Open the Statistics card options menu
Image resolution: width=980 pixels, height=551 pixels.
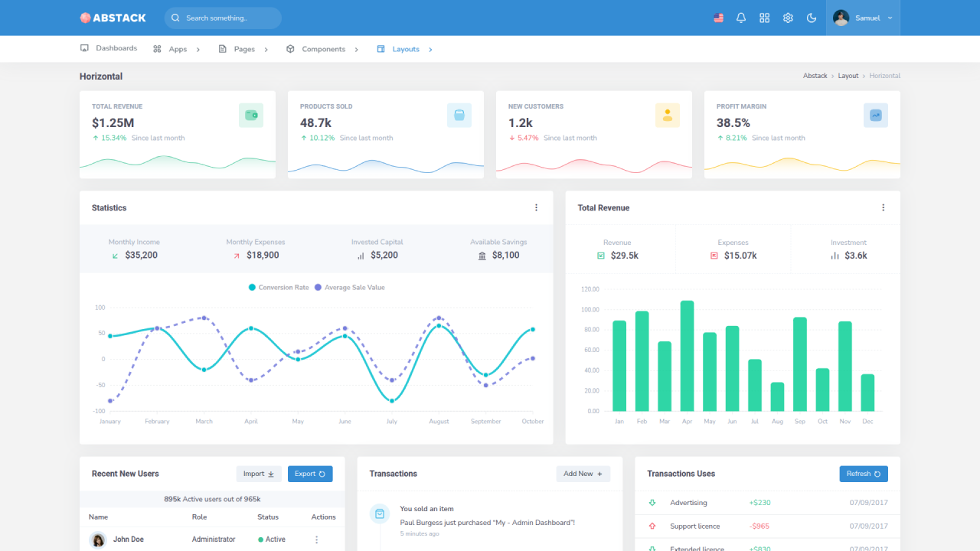536,207
